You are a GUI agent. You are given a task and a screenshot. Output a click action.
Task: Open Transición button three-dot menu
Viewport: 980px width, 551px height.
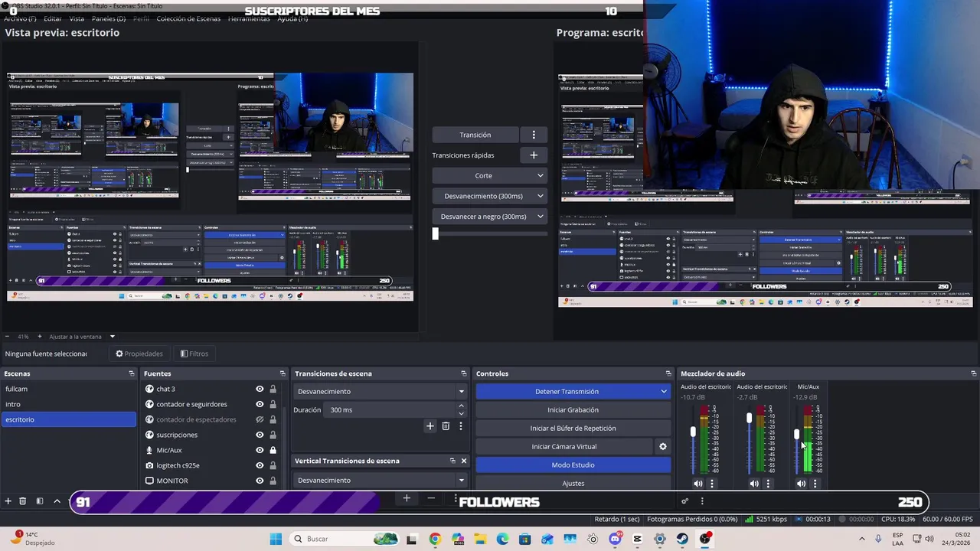coord(534,135)
